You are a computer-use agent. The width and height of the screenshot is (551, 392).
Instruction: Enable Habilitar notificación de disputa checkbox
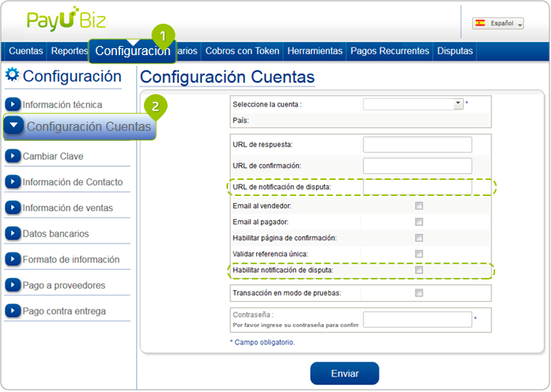(x=419, y=270)
